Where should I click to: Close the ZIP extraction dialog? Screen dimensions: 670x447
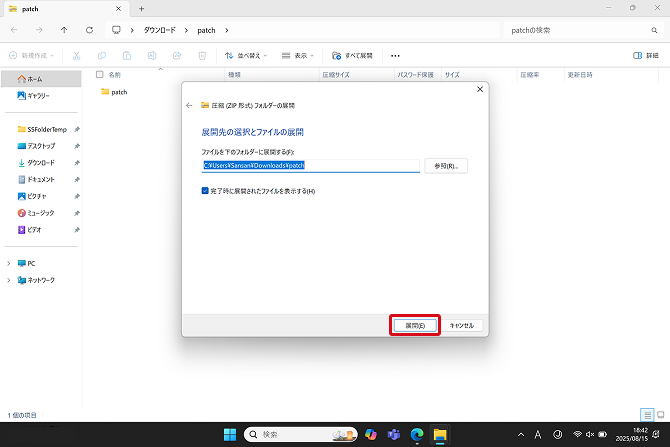pos(480,89)
